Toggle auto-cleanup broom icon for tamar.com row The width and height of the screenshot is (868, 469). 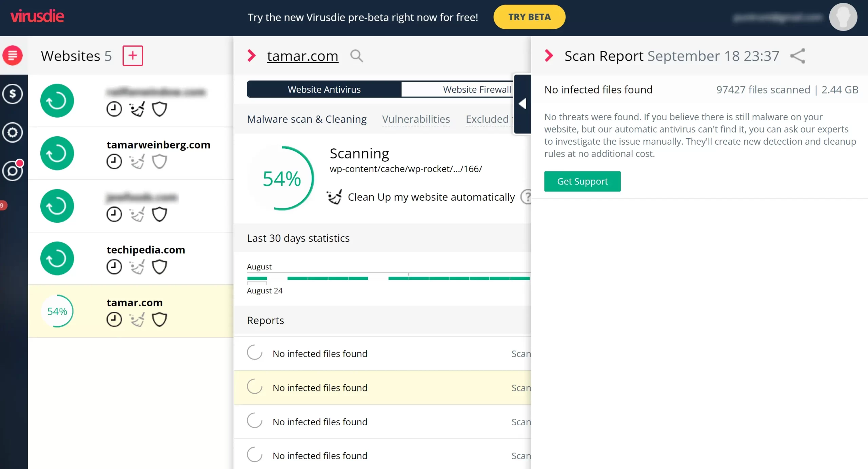[137, 319]
